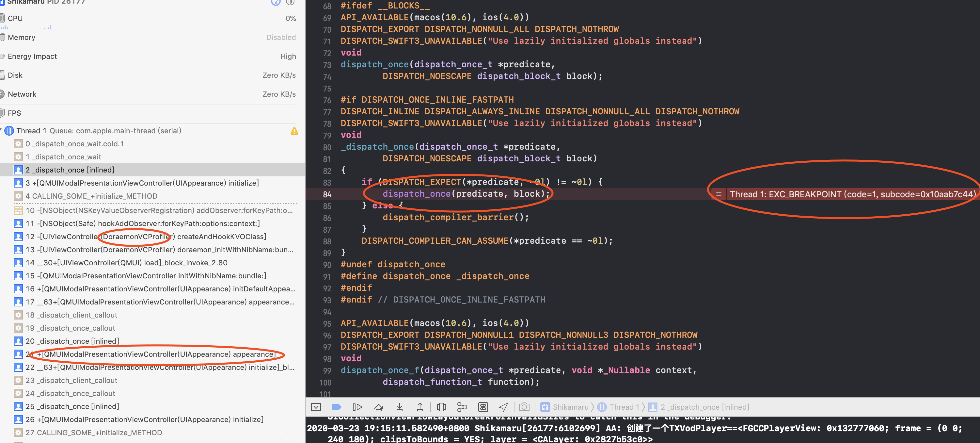
Task: Select frame 19 _dispatch_once_callout
Action: tap(152, 328)
